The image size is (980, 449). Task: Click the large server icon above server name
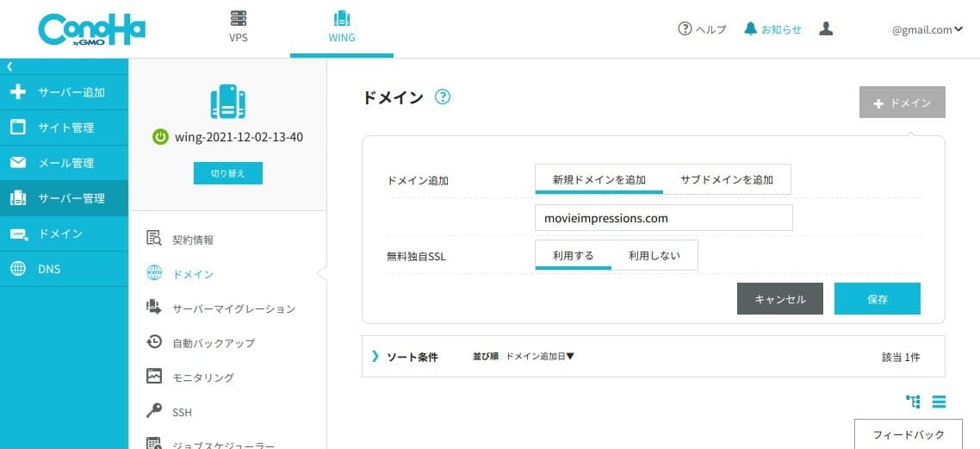click(x=227, y=102)
